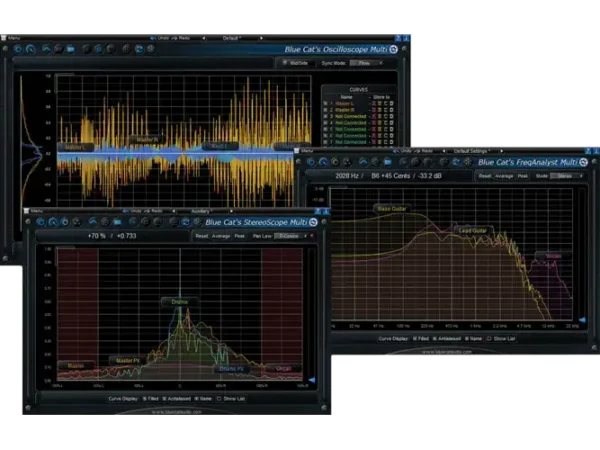
Task: Click Average in FreqAnalyst Multi
Action: pos(504,176)
